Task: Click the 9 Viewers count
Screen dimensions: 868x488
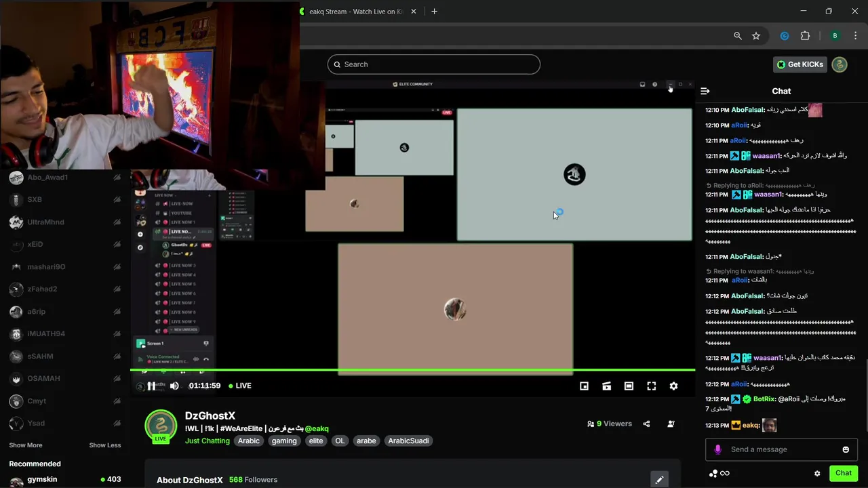Action: 610,424
